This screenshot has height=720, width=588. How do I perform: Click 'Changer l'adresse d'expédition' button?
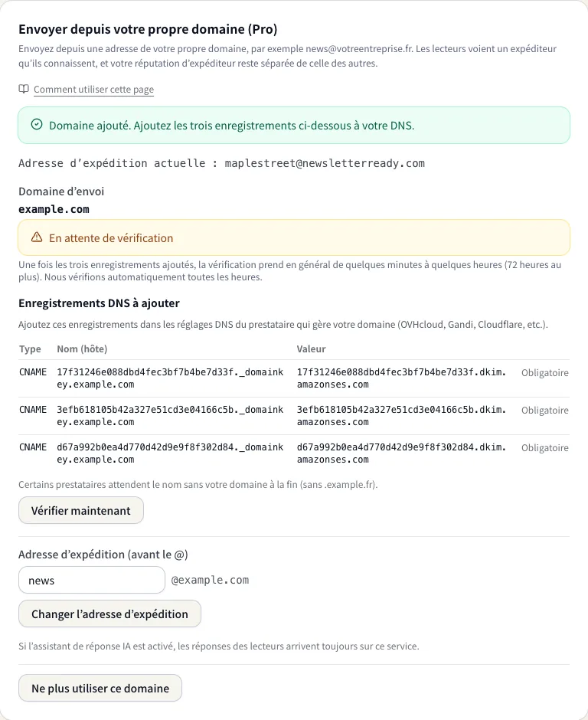tap(109, 614)
